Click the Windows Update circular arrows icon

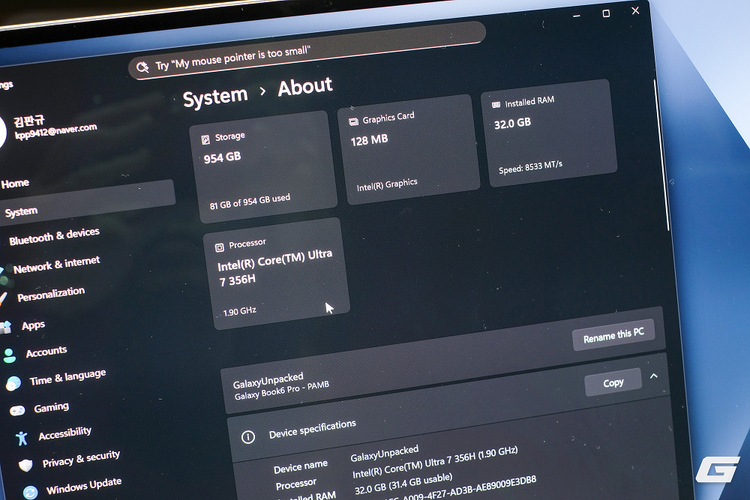click(x=28, y=491)
